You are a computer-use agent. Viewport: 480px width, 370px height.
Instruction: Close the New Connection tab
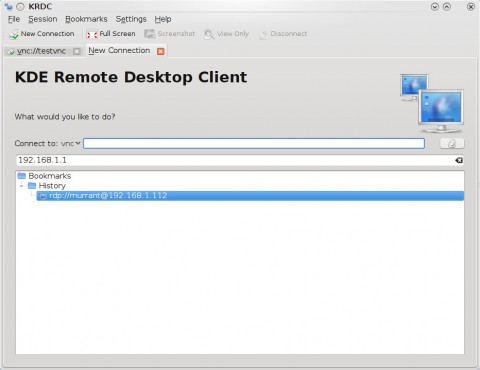(x=161, y=51)
